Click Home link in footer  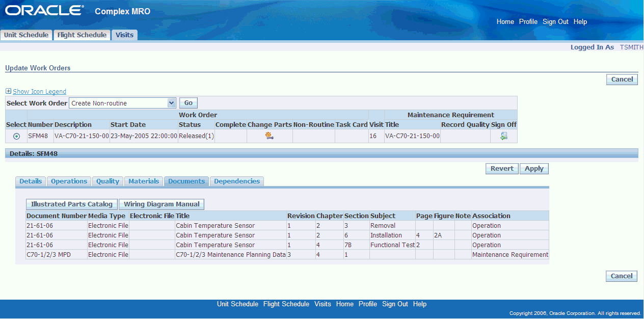coord(345,304)
